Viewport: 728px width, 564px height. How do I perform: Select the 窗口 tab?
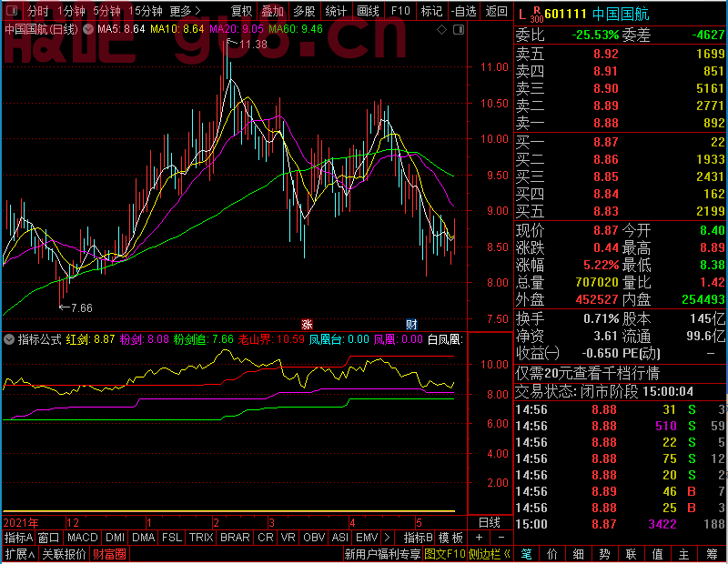pos(49,538)
